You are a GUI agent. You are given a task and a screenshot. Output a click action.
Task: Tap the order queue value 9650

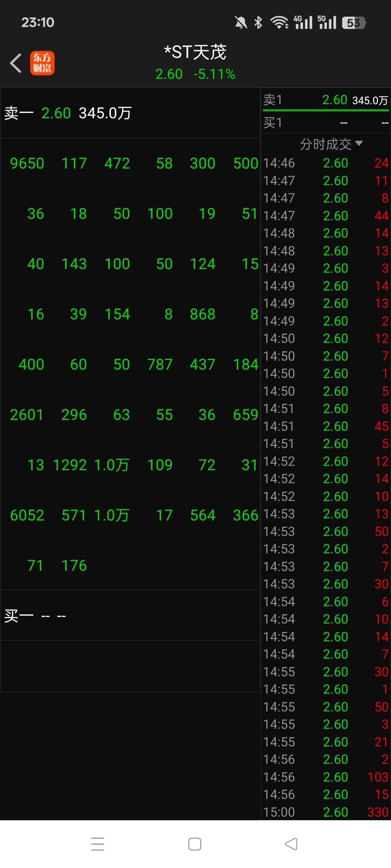click(x=27, y=163)
